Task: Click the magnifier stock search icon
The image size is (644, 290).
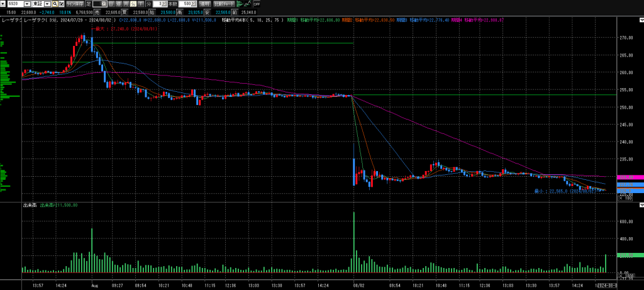Action: 55,4
